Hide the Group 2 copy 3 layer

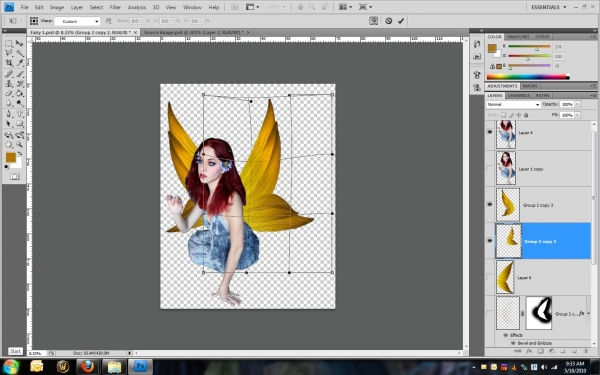click(489, 205)
